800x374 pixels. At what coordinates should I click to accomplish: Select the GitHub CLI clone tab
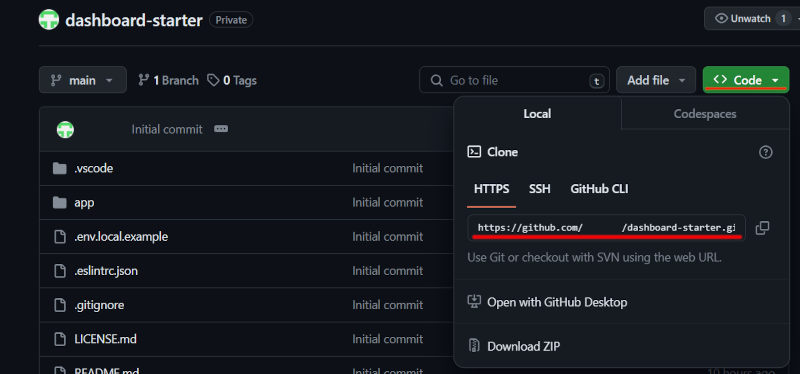click(x=599, y=189)
